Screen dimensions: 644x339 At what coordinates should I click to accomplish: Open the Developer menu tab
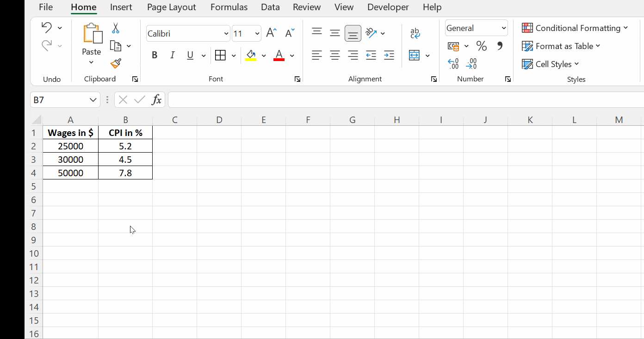388,7
